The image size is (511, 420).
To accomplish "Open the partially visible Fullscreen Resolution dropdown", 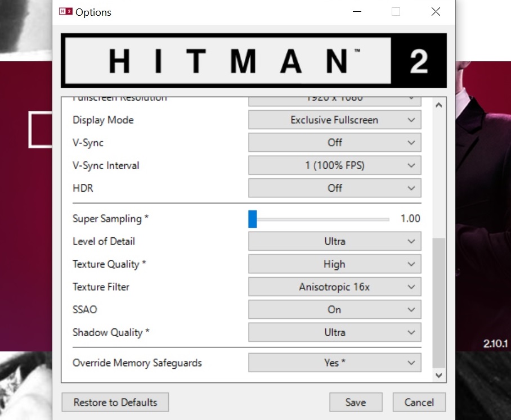I will (335, 101).
